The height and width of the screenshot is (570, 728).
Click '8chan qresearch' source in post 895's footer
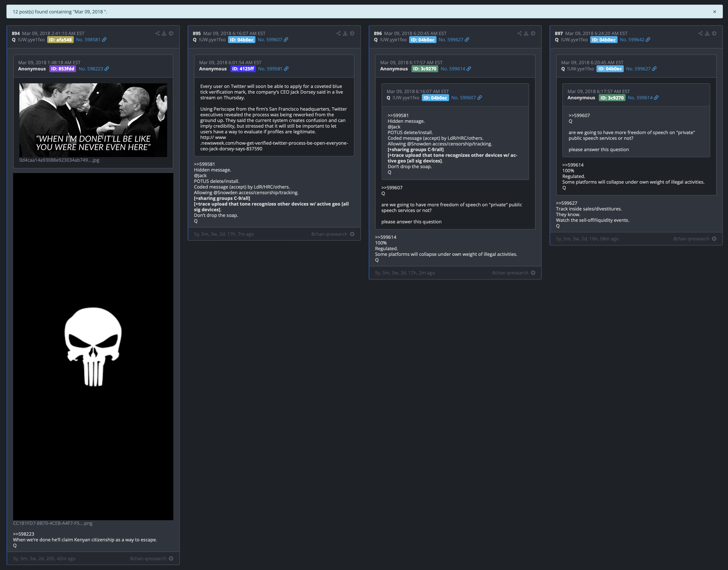click(x=329, y=234)
